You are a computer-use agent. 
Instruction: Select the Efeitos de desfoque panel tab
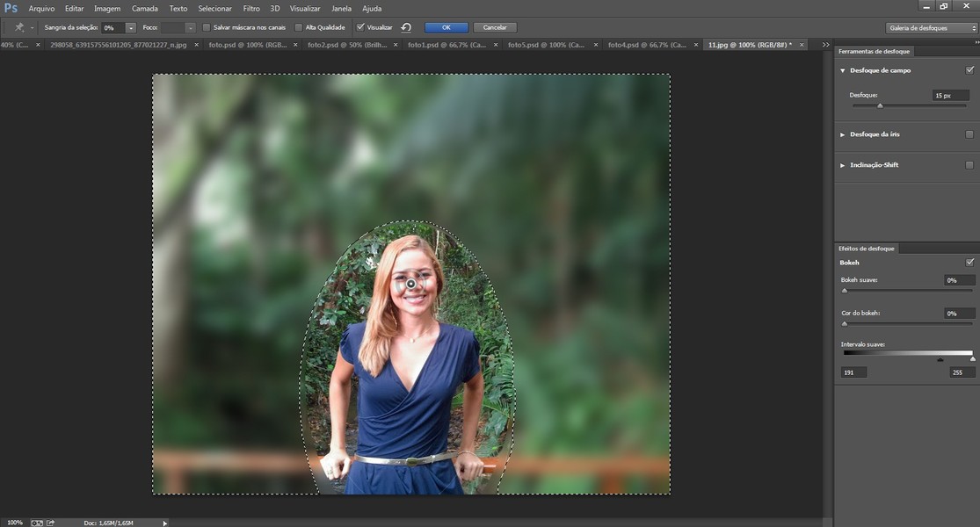coord(867,249)
